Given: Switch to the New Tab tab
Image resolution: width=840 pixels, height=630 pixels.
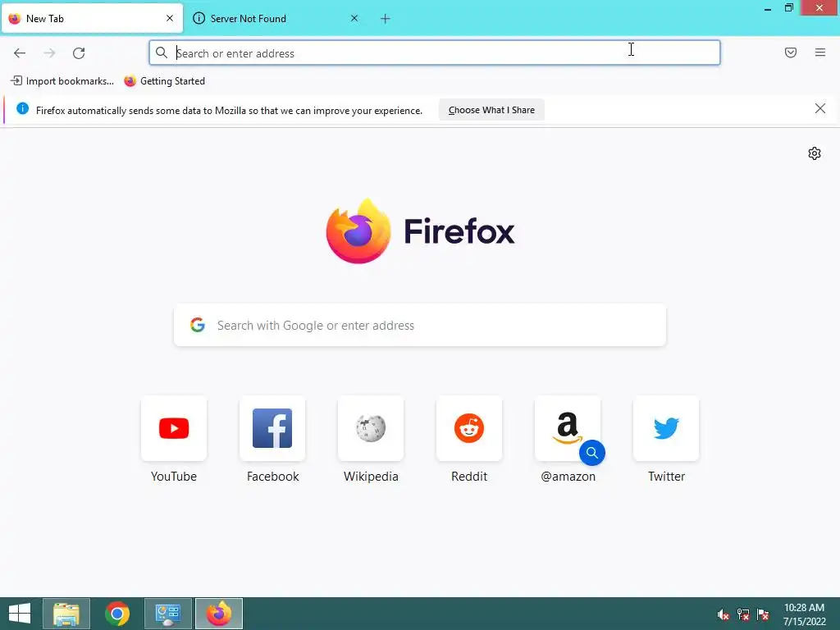Looking at the screenshot, I should [92, 19].
